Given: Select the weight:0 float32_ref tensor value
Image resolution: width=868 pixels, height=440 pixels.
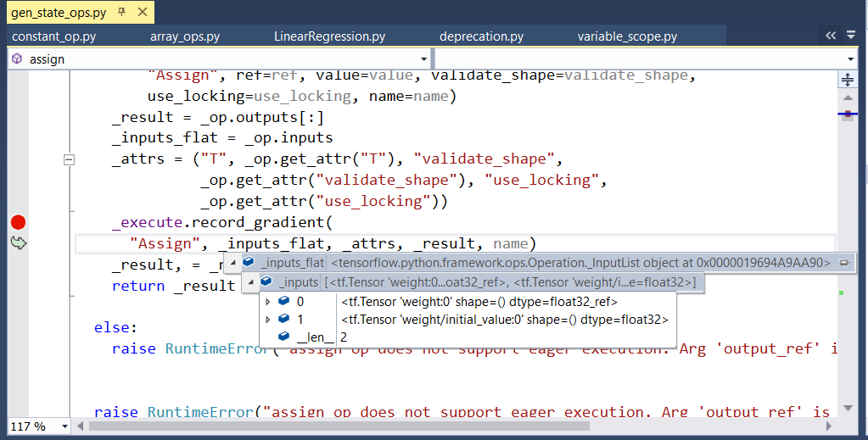Looking at the screenshot, I should coord(479,302).
